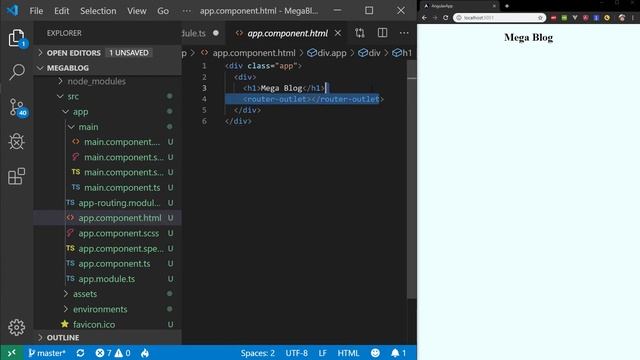
Task: Click h1 element in the breadcrumb
Action: point(402,53)
